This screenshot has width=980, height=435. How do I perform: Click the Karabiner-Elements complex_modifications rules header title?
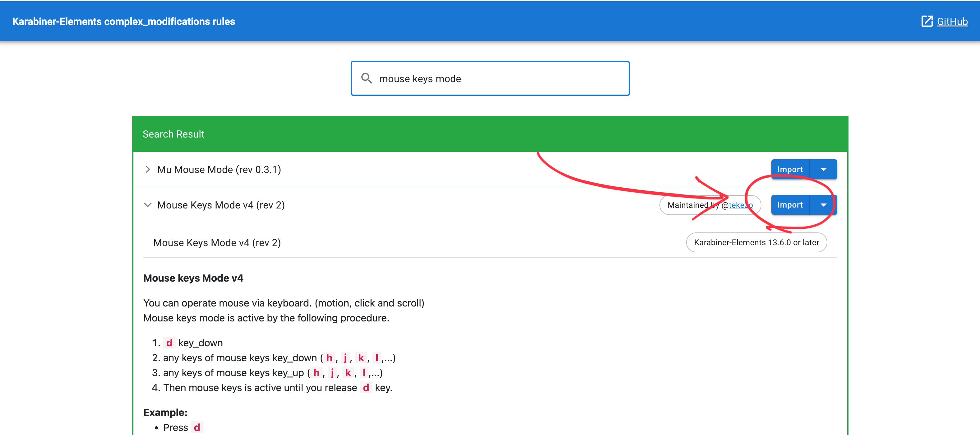tap(124, 21)
